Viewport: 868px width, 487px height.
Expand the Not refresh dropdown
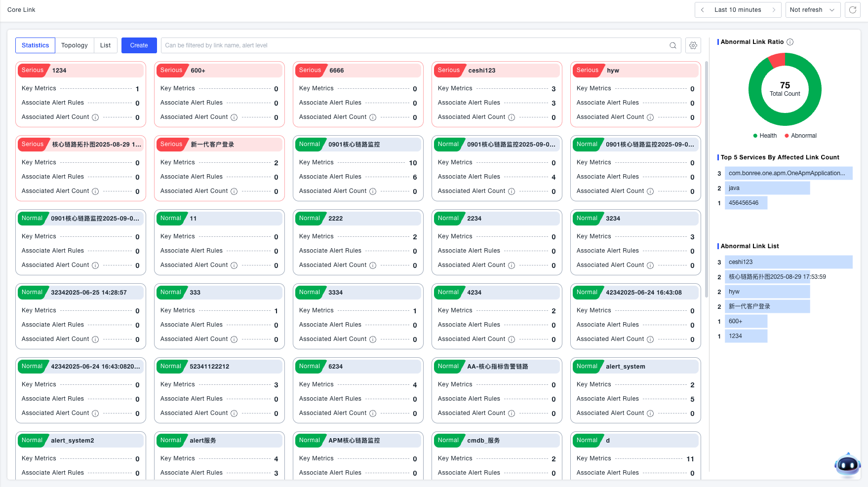tap(812, 10)
